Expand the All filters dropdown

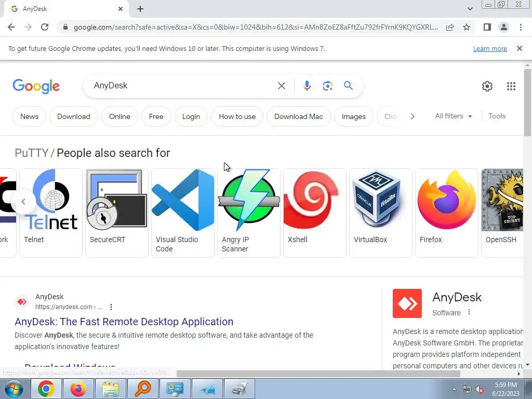click(454, 116)
